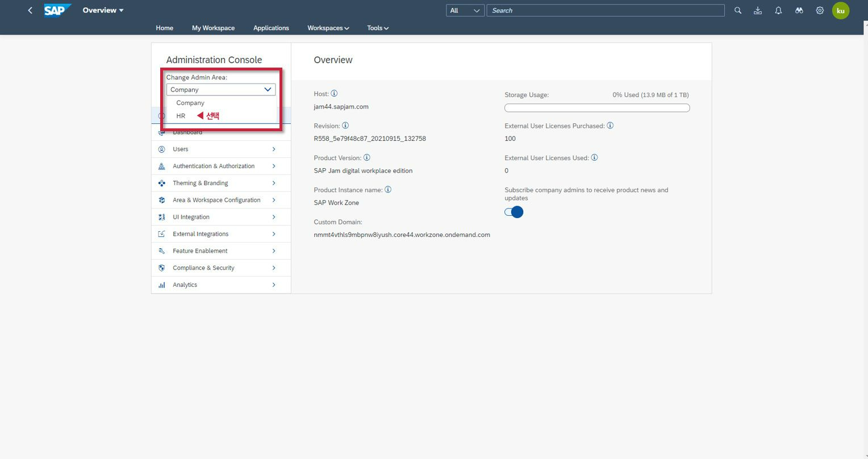Click info icon next to Revision

coord(345,126)
